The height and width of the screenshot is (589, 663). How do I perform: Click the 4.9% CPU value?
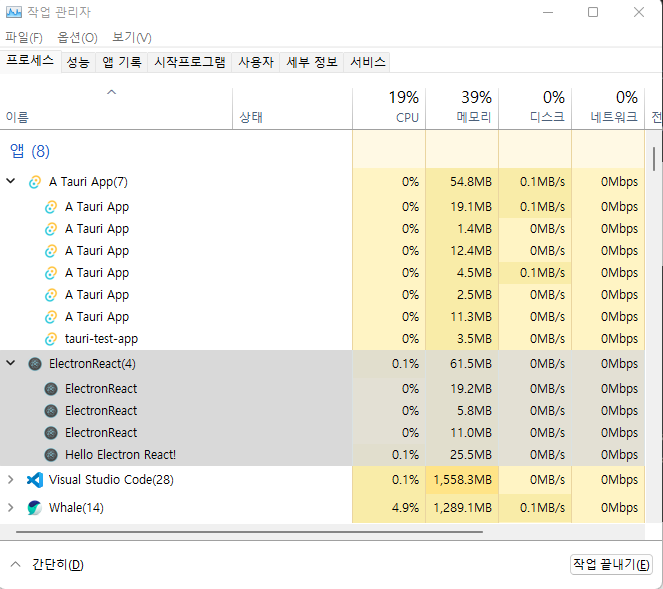point(405,507)
